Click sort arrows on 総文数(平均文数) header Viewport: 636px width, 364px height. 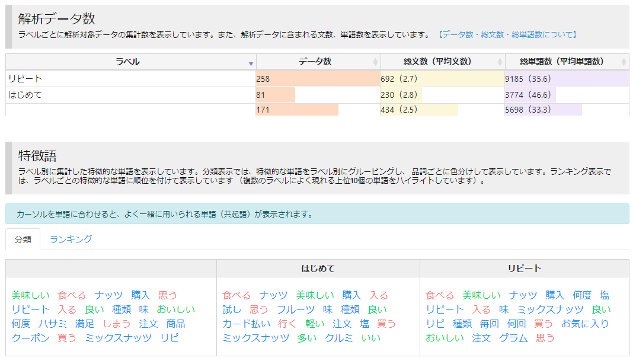click(499, 62)
